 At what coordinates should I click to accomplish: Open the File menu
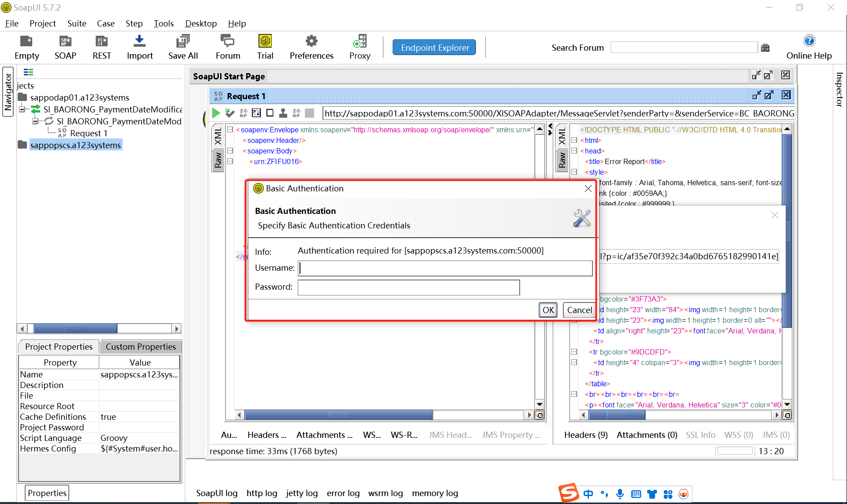[11, 23]
